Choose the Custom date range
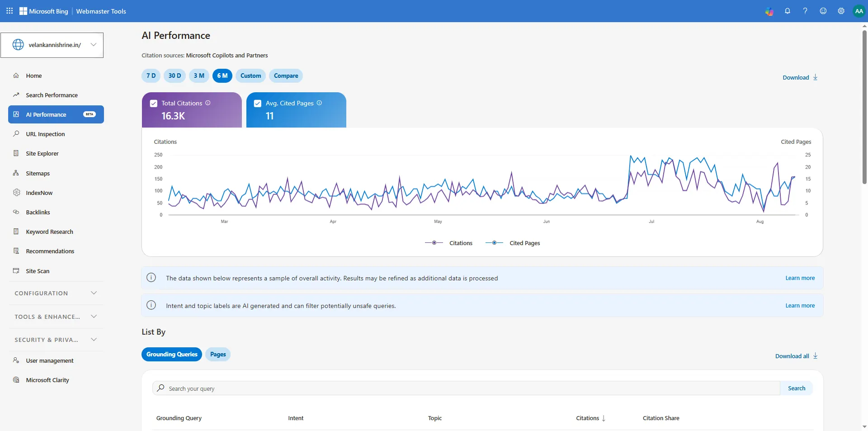 [251, 76]
